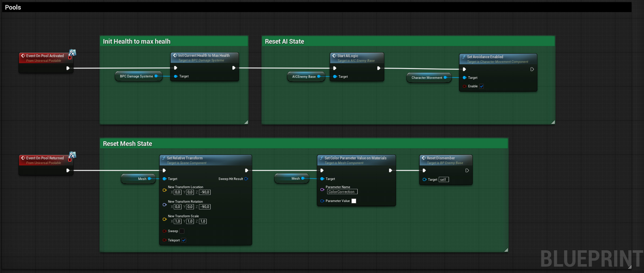Click the interface icon on Event On Pool Activated
Viewport: 644px width, 273px height.
[72, 53]
